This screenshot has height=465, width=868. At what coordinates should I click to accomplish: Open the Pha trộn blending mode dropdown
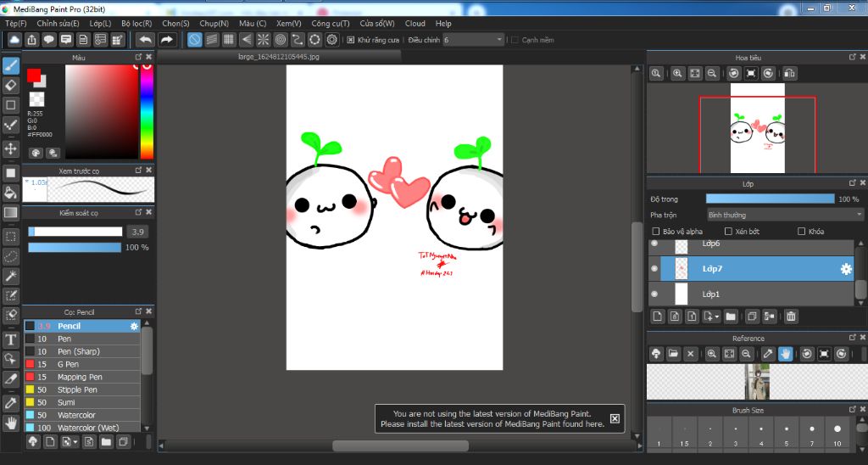pos(785,215)
